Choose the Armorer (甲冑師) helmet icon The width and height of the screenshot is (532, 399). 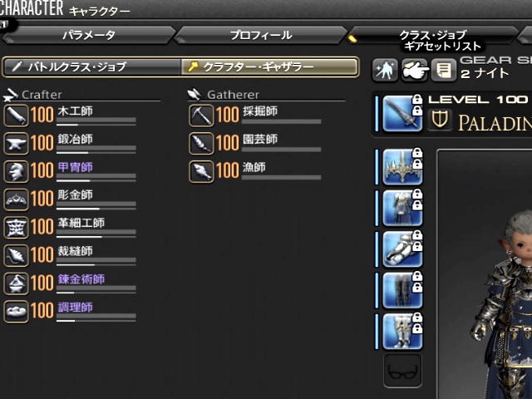[x=16, y=172]
